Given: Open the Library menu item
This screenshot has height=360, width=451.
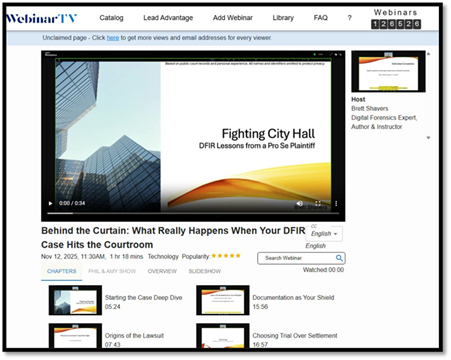Looking at the screenshot, I should point(283,18).
